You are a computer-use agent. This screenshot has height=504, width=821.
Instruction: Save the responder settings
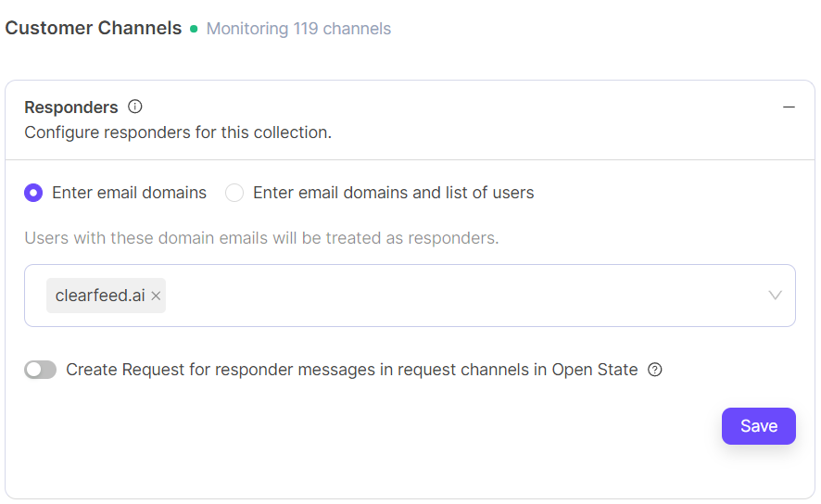pyautogui.click(x=758, y=426)
